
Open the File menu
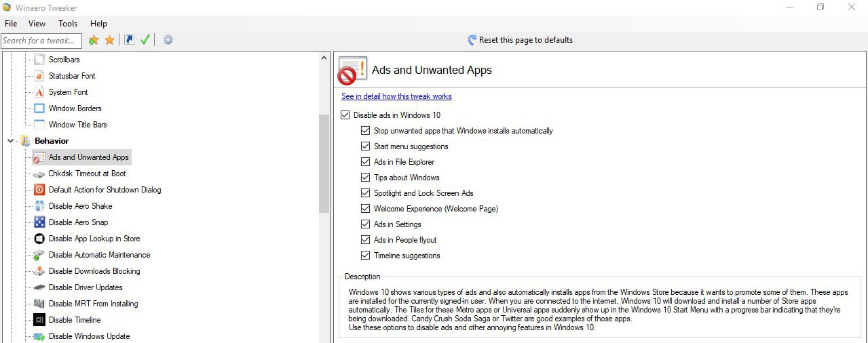pos(11,24)
